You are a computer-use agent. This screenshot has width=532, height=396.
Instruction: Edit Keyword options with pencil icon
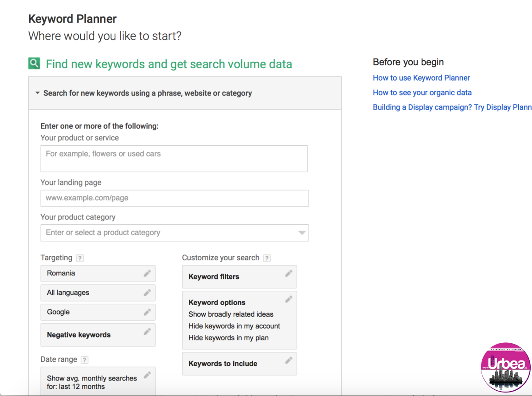(x=289, y=299)
